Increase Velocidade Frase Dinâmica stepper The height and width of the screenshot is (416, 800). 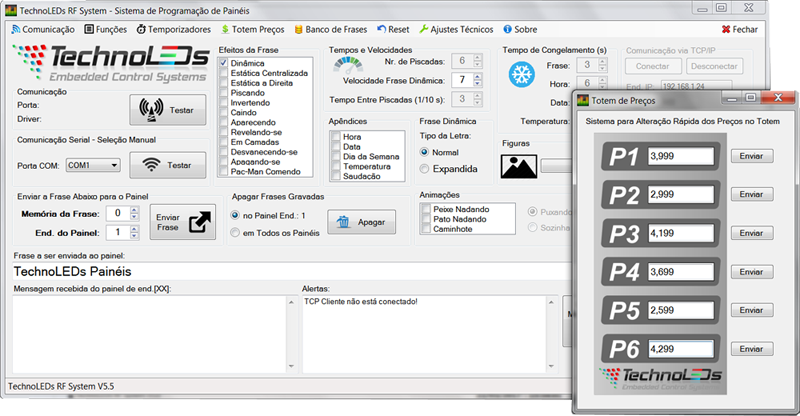[478, 77]
